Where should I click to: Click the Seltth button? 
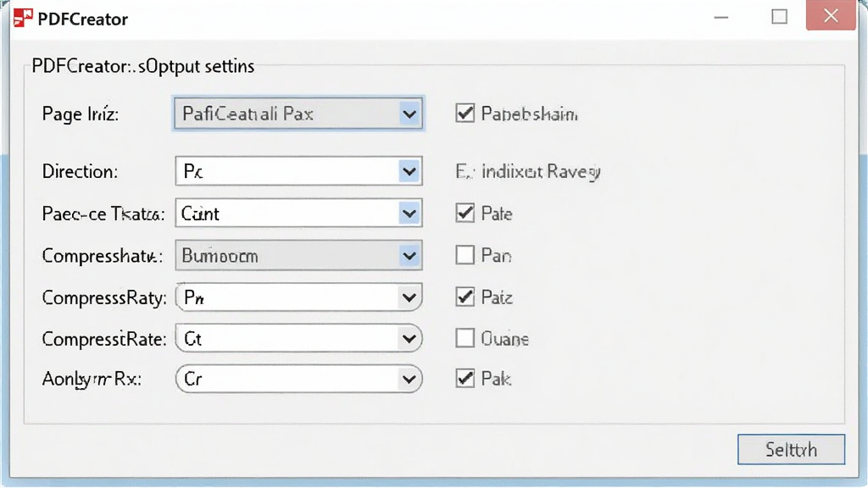(x=791, y=449)
